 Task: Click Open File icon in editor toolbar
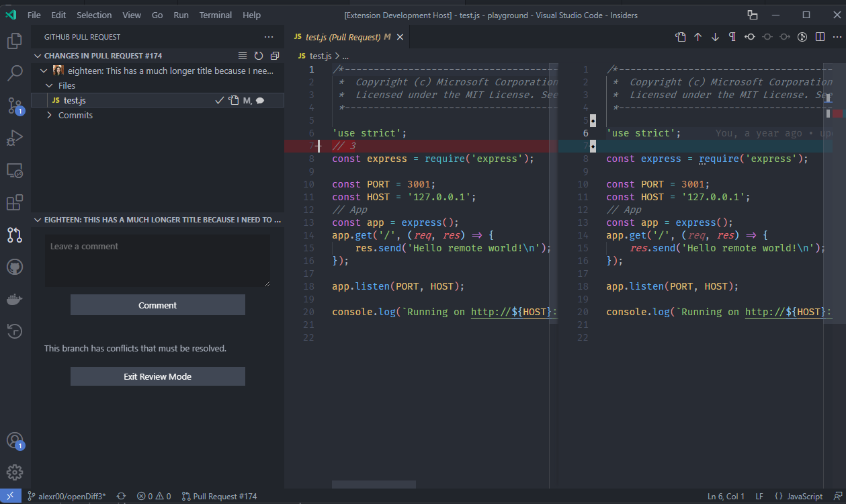681,37
